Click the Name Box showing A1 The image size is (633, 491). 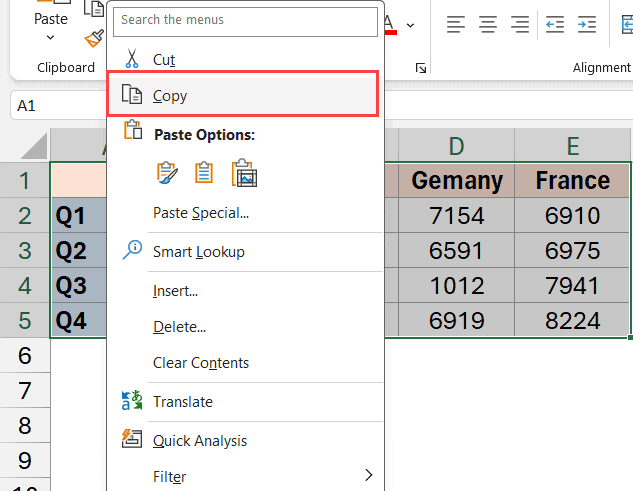[x=50, y=105]
